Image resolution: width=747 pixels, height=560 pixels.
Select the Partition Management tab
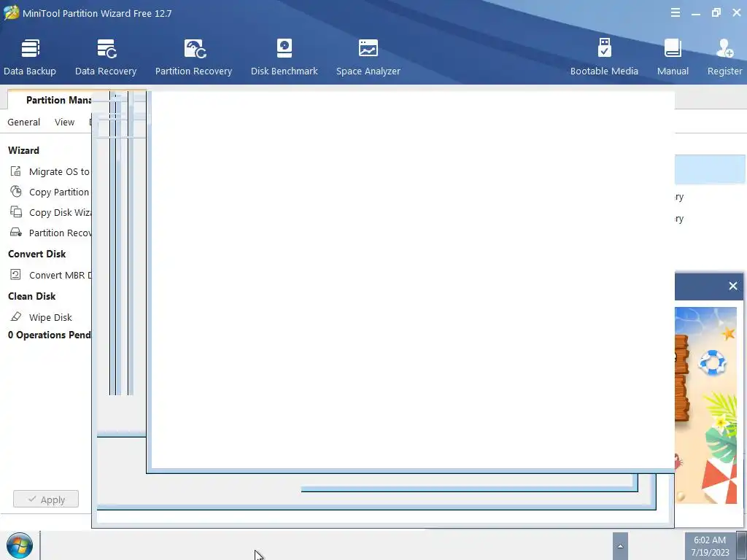point(57,100)
